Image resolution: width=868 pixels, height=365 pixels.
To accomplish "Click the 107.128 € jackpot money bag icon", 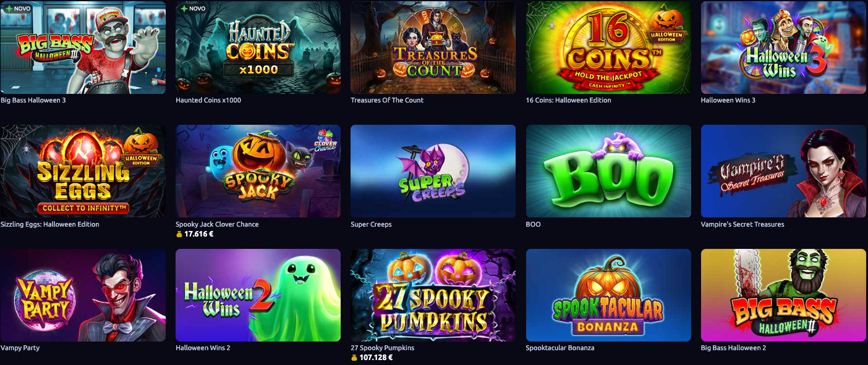I will (354, 358).
